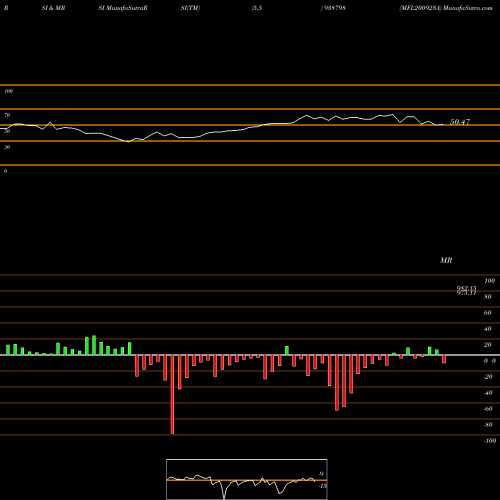
Task: Click the '-15' value in the mini chart
Action: point(322,486)
